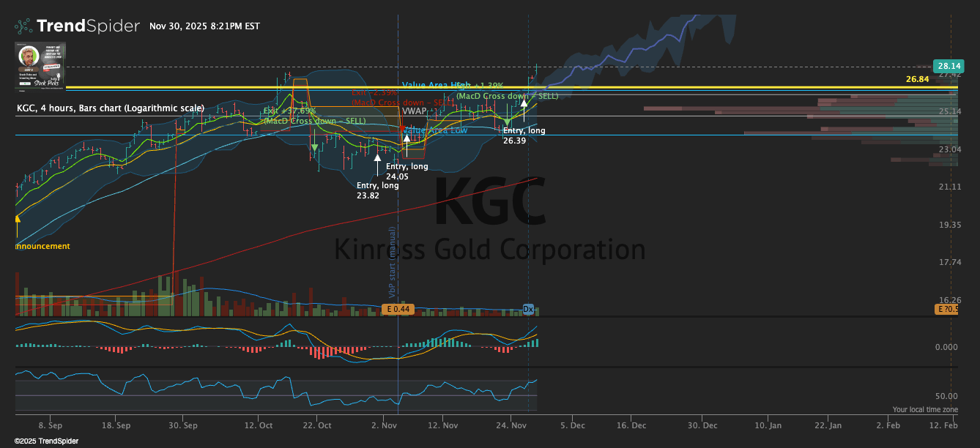Viewport: 980px width, 448px height.
Task: Click the 8. Sep date label
Action: [50, 425]
